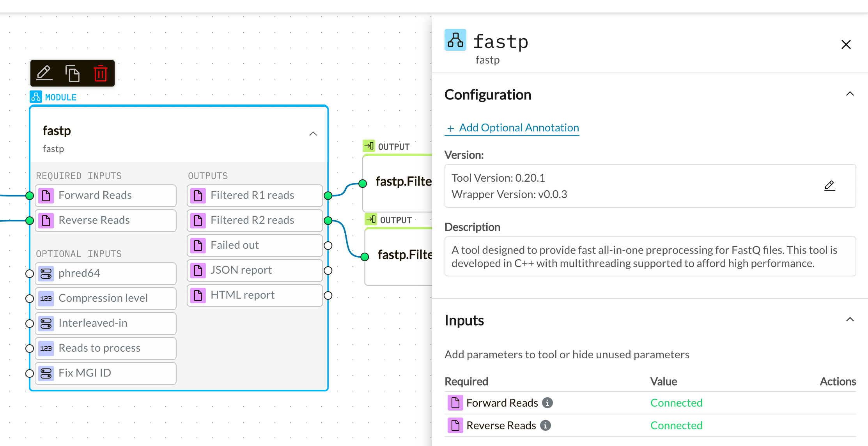Click the info icon next to Forward Reads
Image resolution: width=868 pixels, height=446 pixels.
[x=547, y=402]
